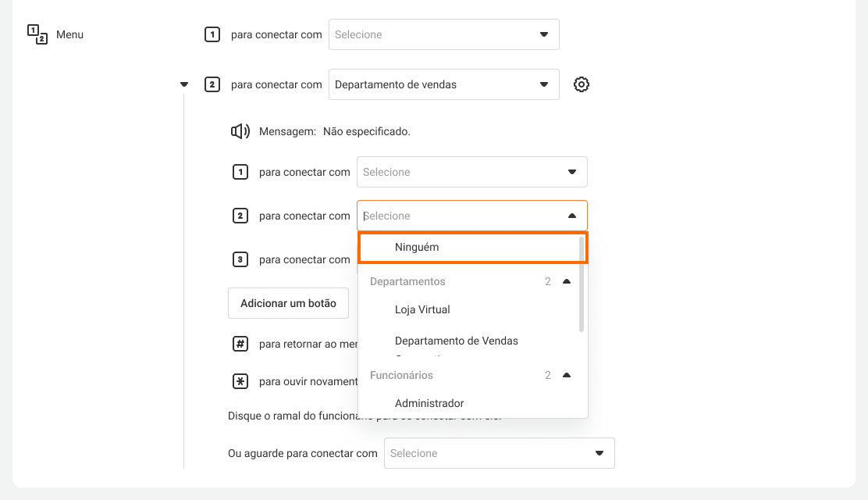Click the Adicionar um botão button

pyautogui.click(x=288, y=303)
